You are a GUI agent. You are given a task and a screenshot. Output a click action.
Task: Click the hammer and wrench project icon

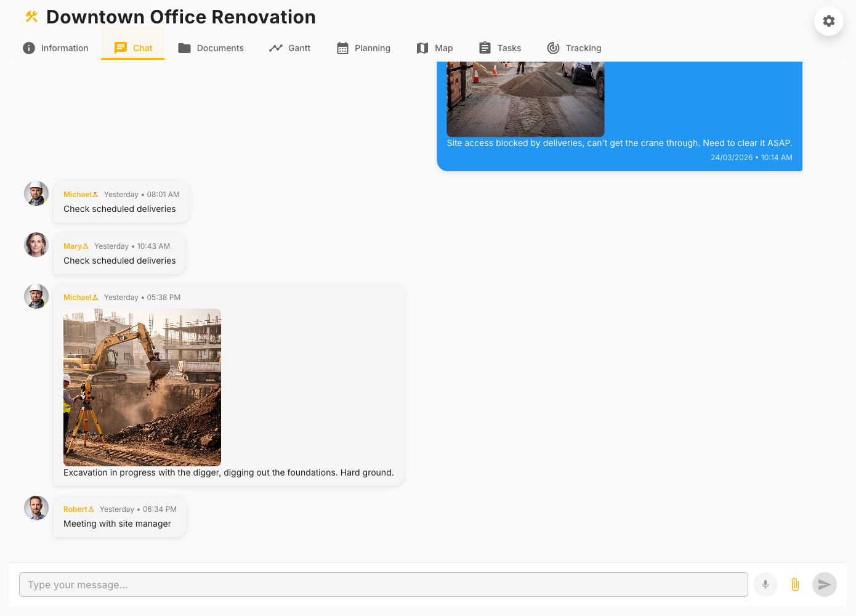pos(31,17)
